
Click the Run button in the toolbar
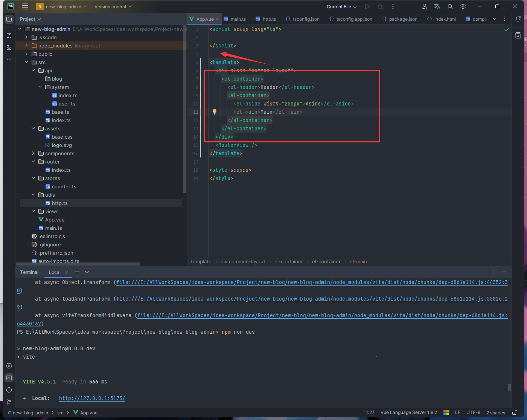367,6
